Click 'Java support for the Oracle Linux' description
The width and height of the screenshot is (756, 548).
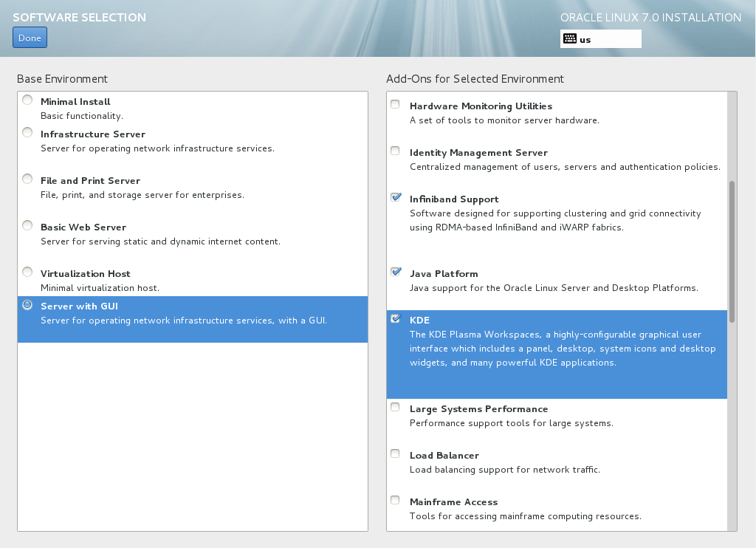(554, 288)
